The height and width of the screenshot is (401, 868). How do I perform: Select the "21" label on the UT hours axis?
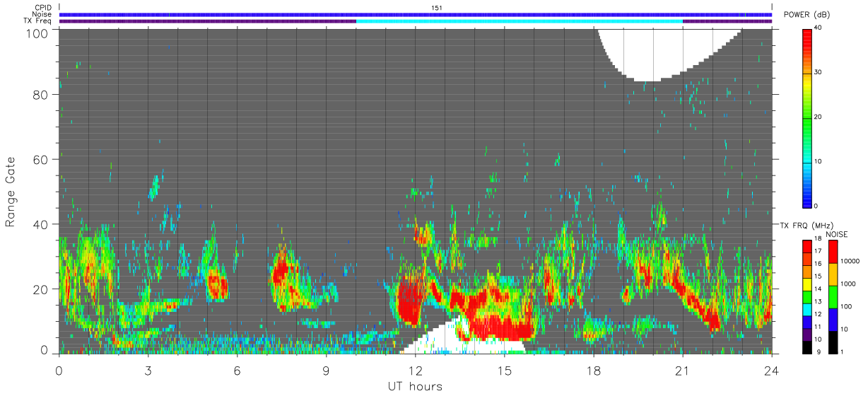(x=683, y=370)
